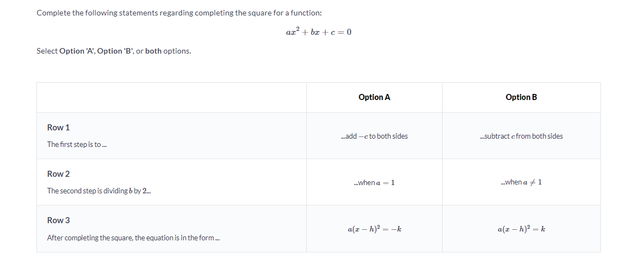Click the "Complete the following statements" instruction
This screenshot has width=644, height=258.
tap(179, 13)
